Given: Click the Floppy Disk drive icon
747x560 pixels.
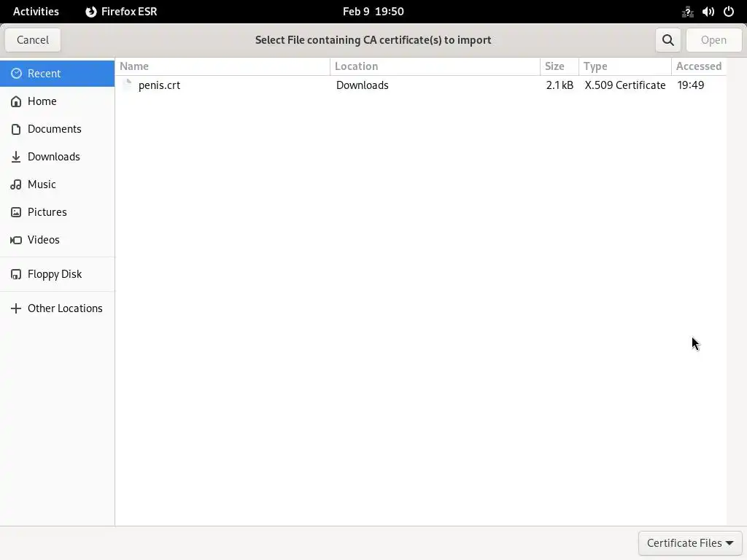Looking at the screenshot, I should [16, 274].
